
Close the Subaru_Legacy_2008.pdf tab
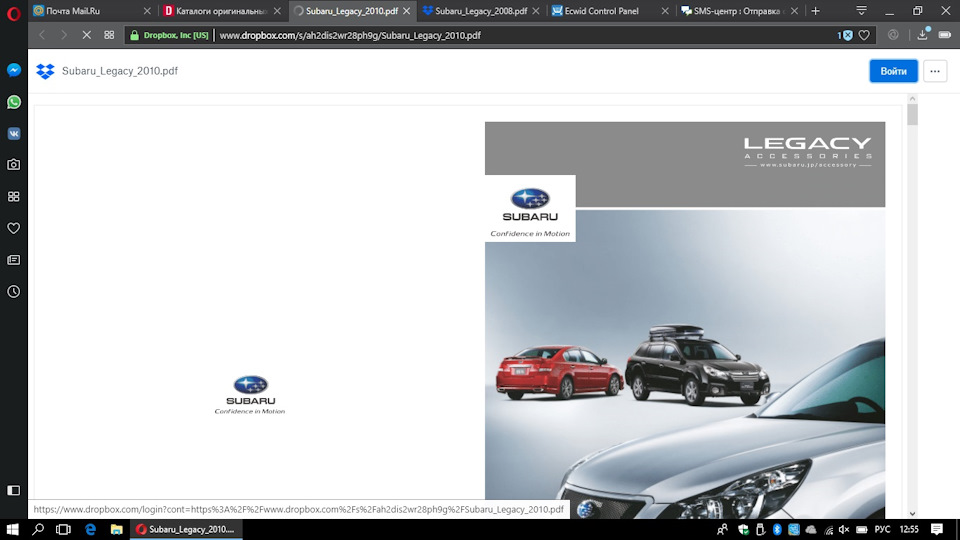536,11
